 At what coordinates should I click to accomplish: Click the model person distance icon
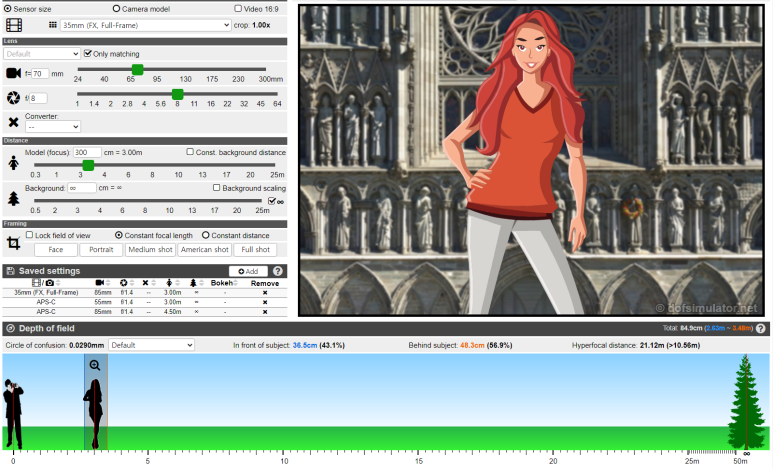[13, 163]
